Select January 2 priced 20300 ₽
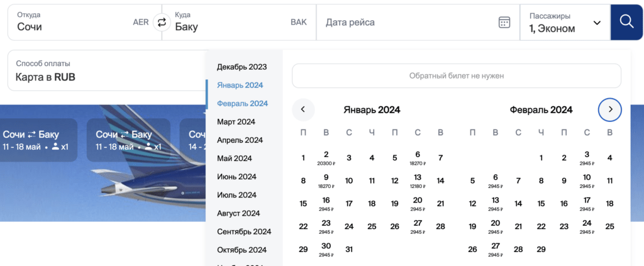The image size is (644, 266). [326, 158]
